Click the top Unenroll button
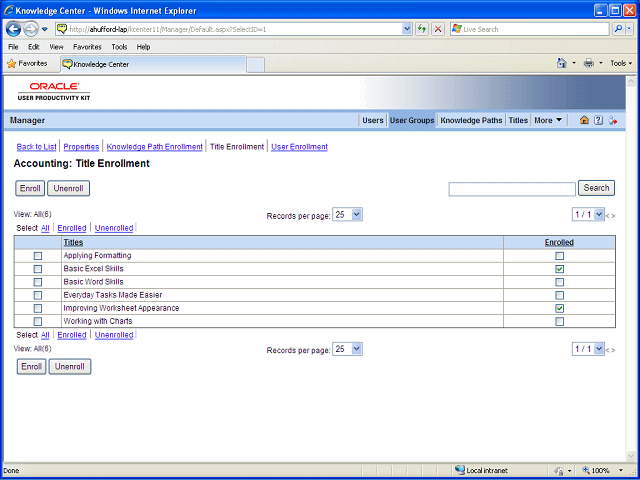 coord(68,189)
